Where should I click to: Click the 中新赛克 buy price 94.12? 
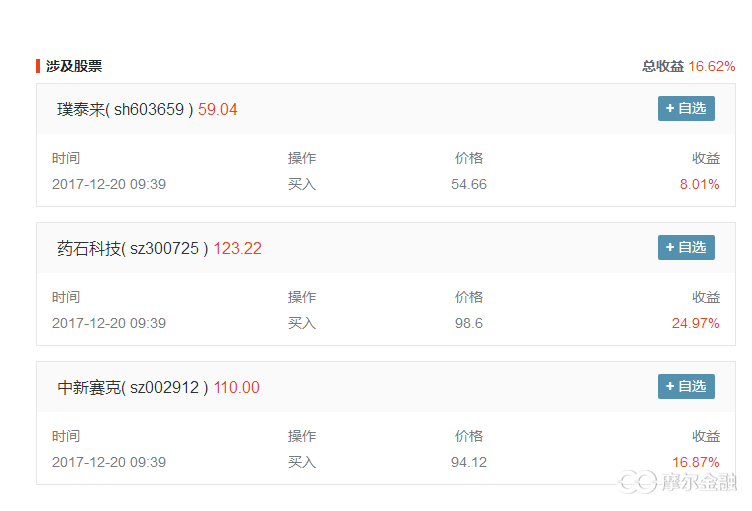pyautogui.click(x=469, y=462)
